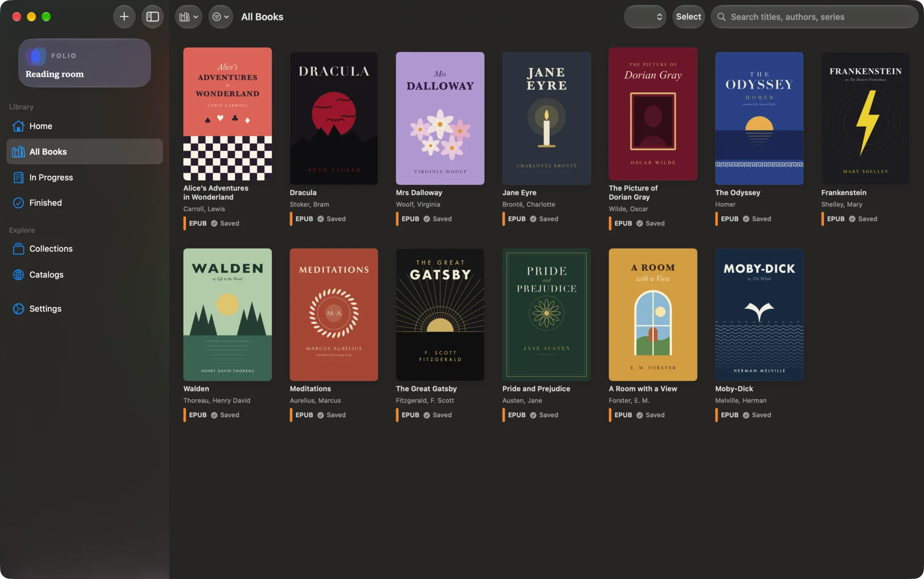924x579 pixels.
Task: Click the 'Austen, Jane' author text
Action: point(522,401)
